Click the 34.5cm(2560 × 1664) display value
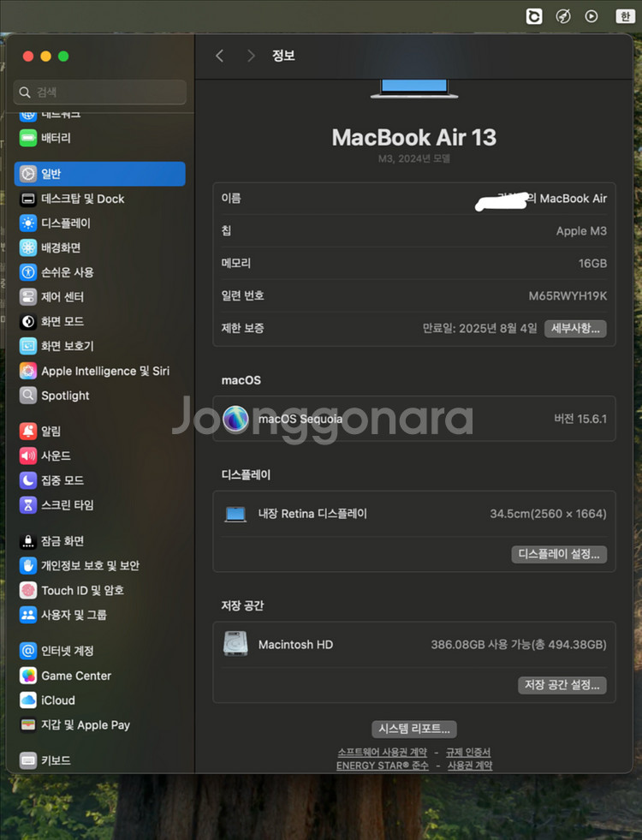 (x=549, y=514)
